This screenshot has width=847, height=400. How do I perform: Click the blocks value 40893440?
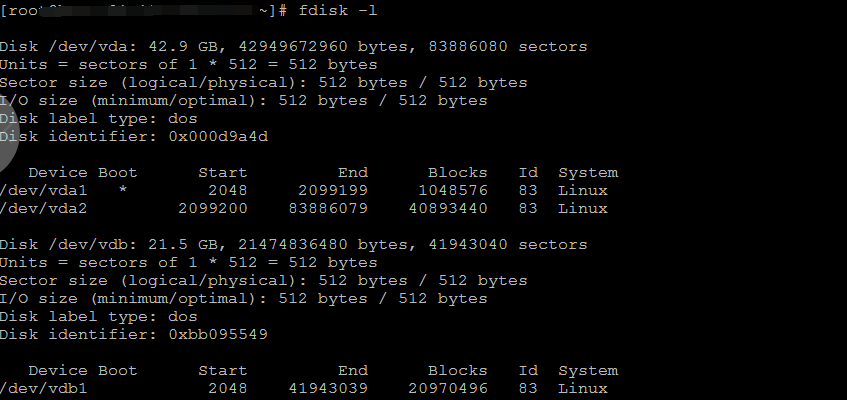(x=448, y=209)
